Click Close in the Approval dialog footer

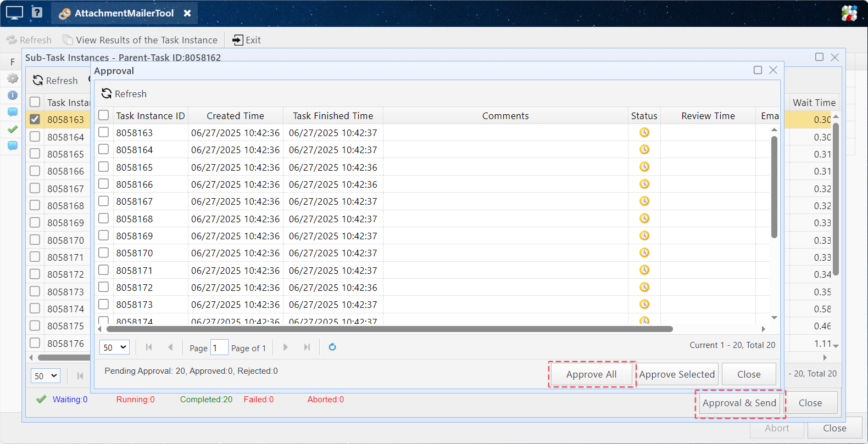[749, 374]
